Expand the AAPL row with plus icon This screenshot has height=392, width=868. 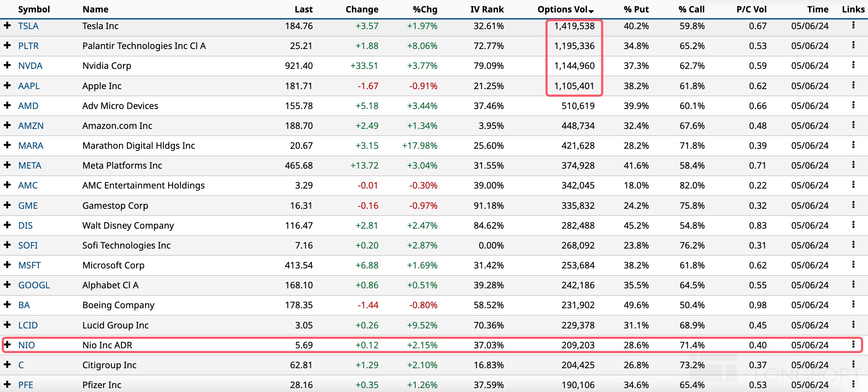coord(7,85)
